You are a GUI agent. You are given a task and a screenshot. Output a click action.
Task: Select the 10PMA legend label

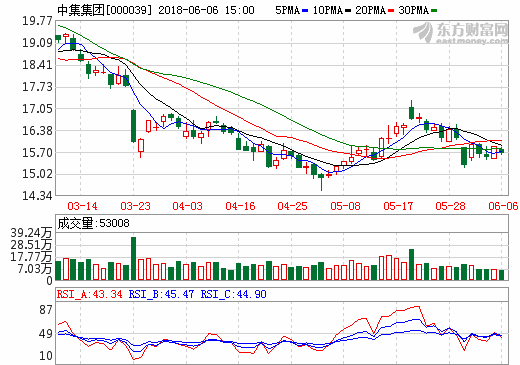pyautogui.click(x=328, y=10)
